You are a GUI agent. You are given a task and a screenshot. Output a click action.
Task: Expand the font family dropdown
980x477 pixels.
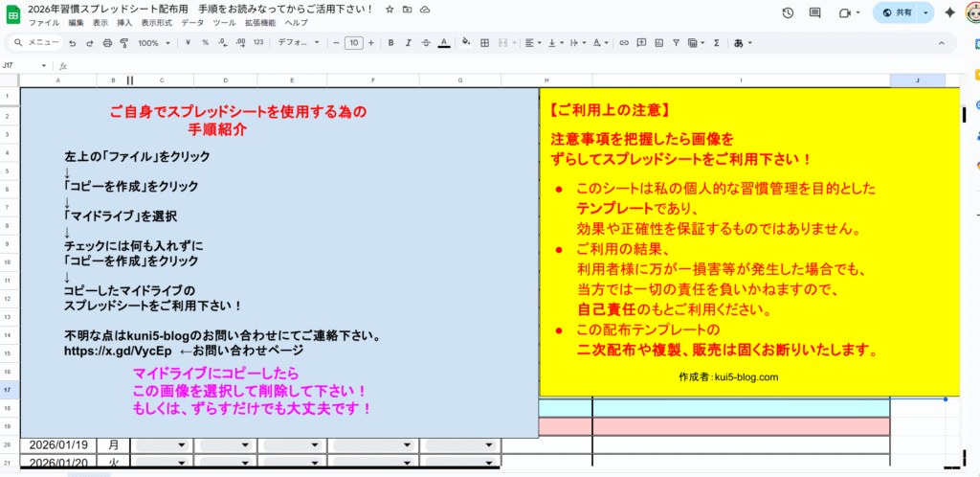click(299, 43)
